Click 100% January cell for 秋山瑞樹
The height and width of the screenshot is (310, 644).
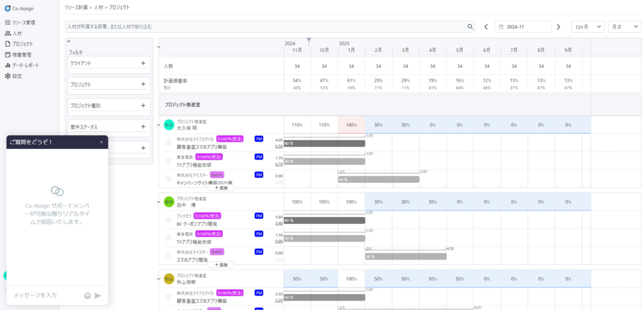coord(352,279)
